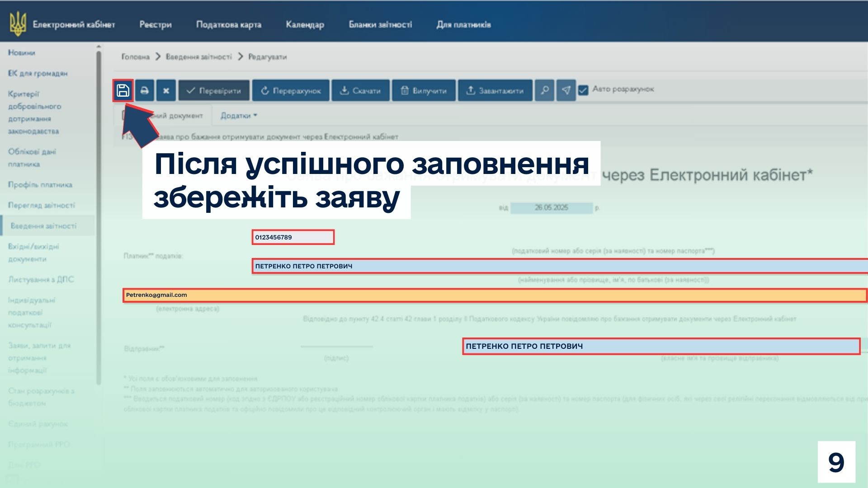Click the Головна breadcrumb link
The height and width of the screenshot is (488, 868).
pyautogui.click(x=135, y=57)
